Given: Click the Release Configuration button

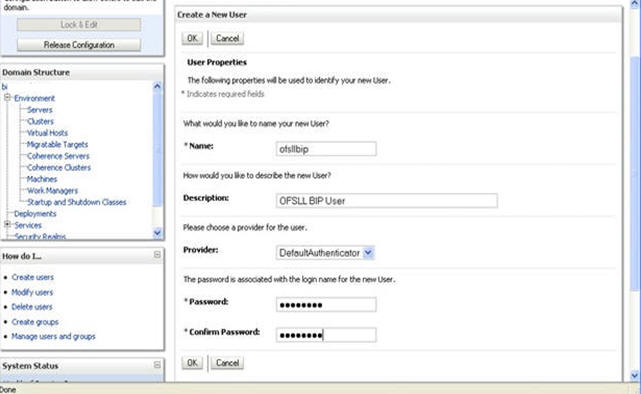Looking at the screenshot, I should tap(79, 45).
